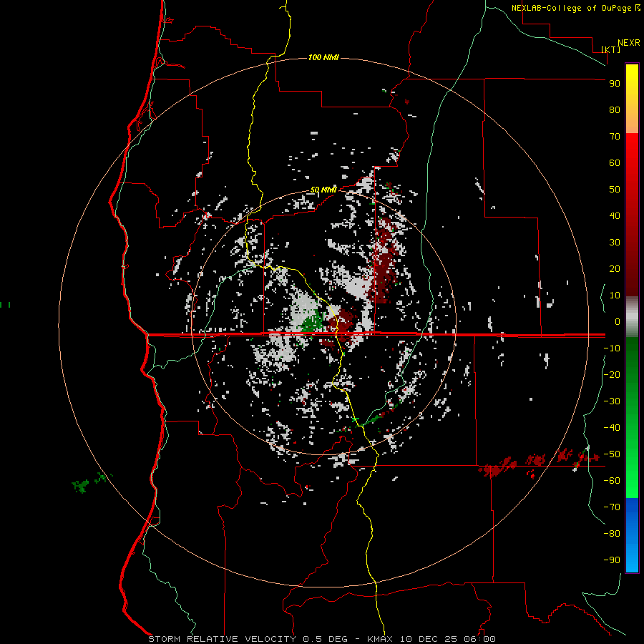The height and width of the screenshot is (644, 644).
Task: Click the 90 value on velocity scale
Action: 615,84
